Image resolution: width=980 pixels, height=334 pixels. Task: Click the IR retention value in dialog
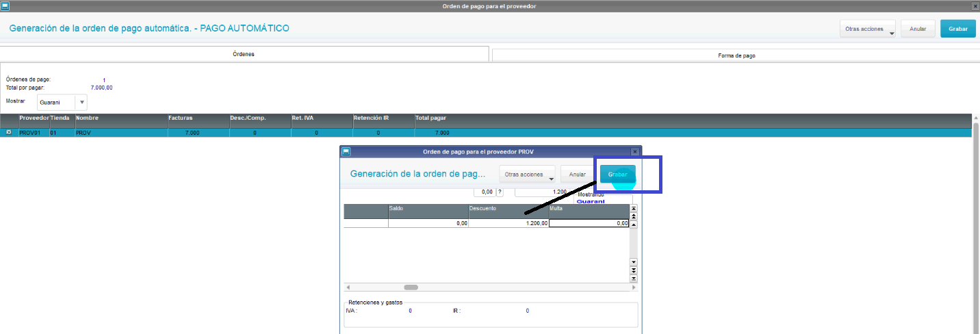(528, 311)
